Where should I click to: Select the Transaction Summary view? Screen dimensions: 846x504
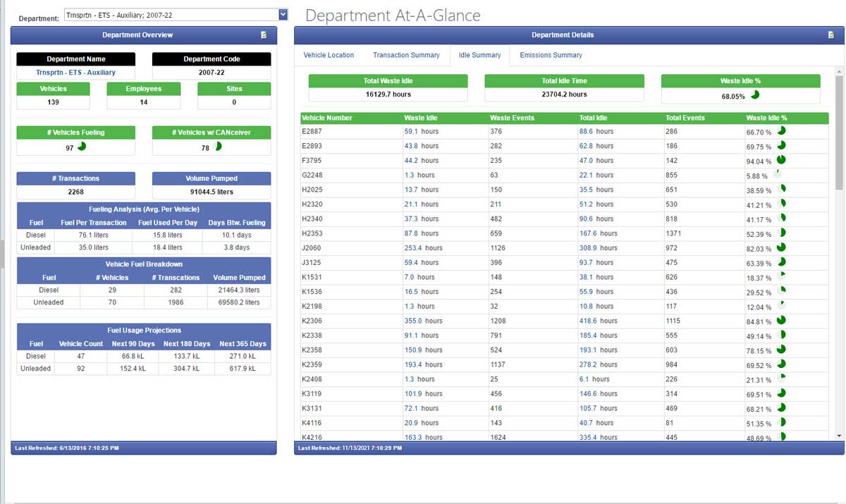coord(407,54)
